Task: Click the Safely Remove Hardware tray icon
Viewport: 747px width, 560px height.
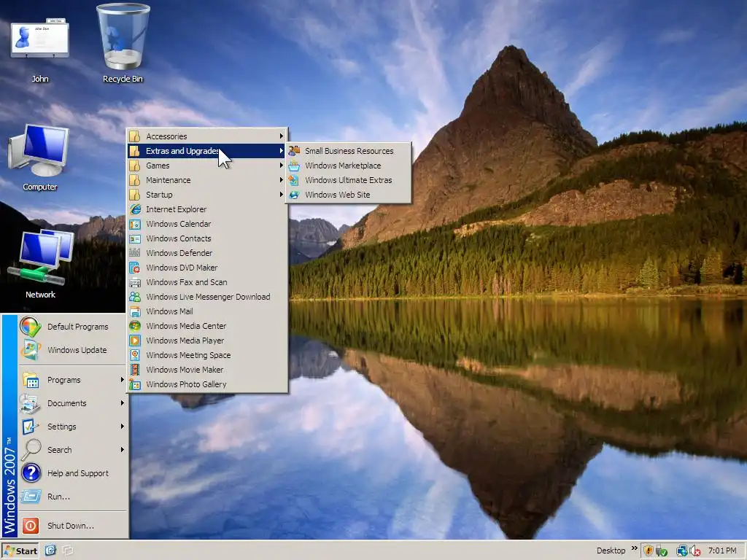Action: click(x=661, y=551)
